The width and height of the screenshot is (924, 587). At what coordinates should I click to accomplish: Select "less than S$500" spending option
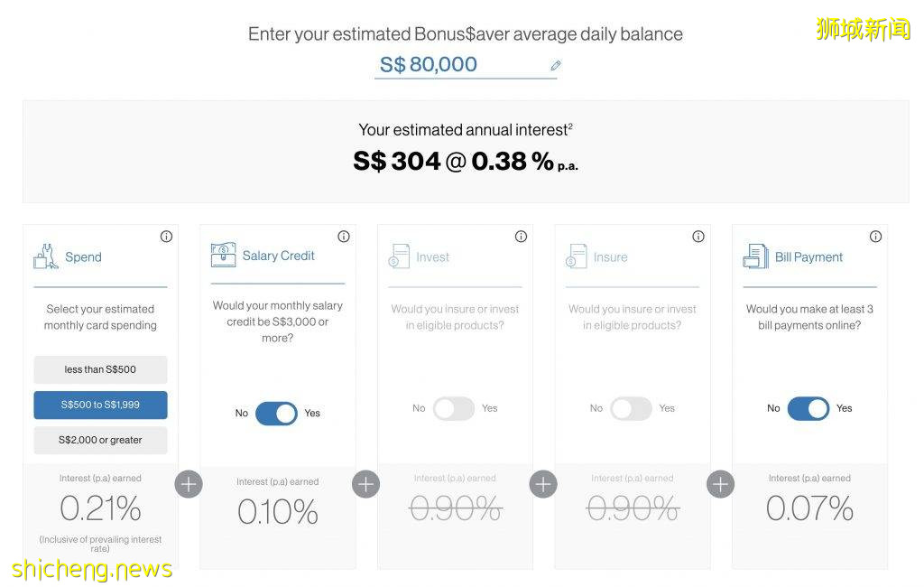[x=100, y=369]
